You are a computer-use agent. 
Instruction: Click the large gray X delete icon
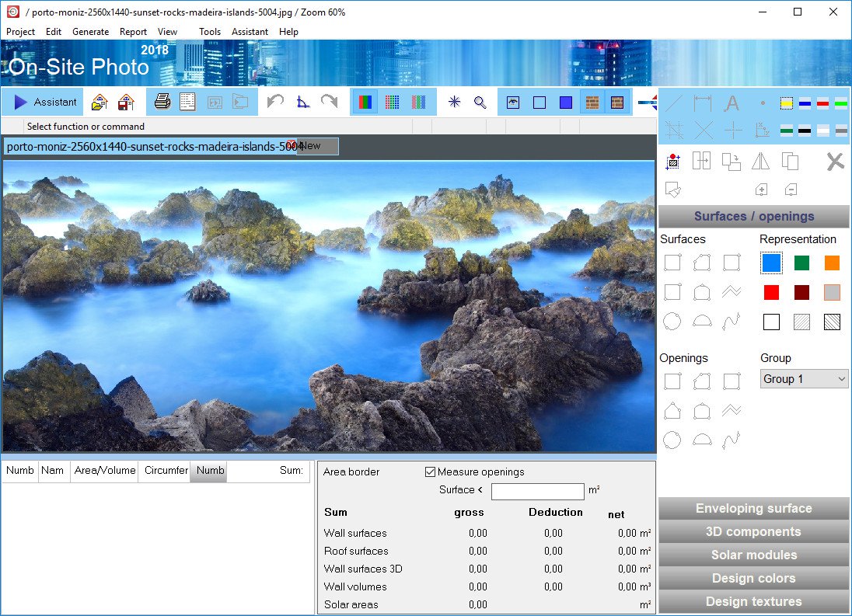click(835, 162)
